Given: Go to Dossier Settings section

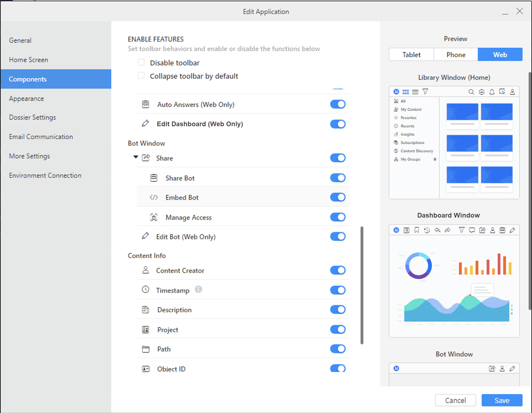Looking at the screenshot, I should (x=32, y=117).
